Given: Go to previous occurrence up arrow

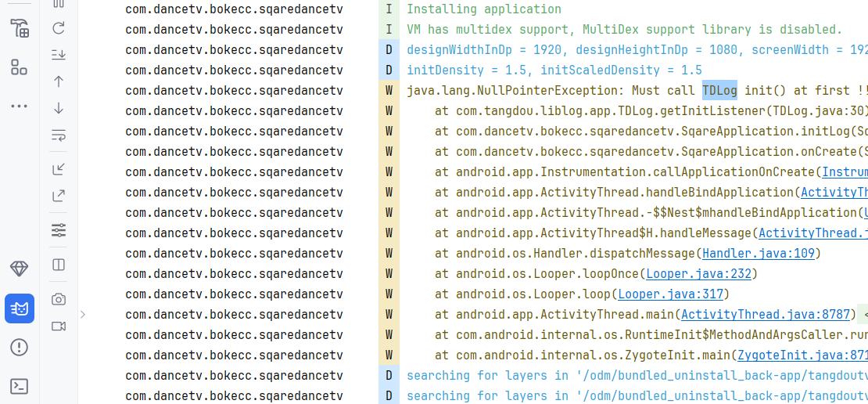Looking at the screenshot, I should tap(59, 81).
